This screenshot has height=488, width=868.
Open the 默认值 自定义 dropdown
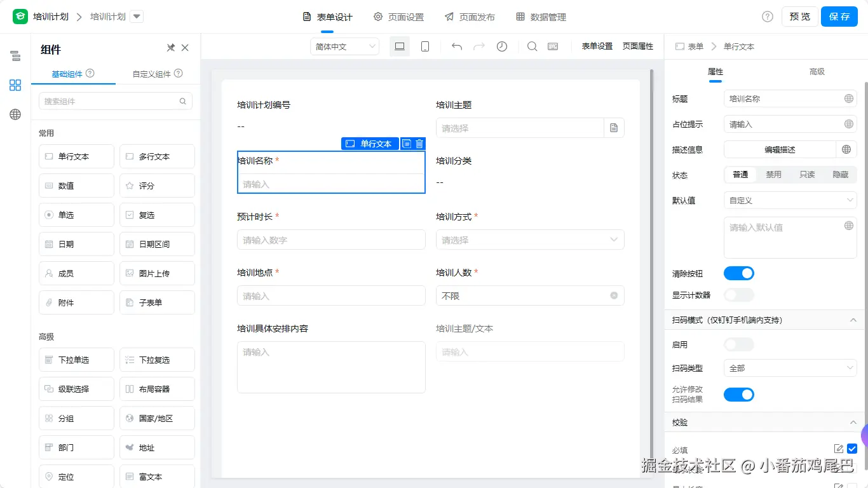tap(790, 200)
